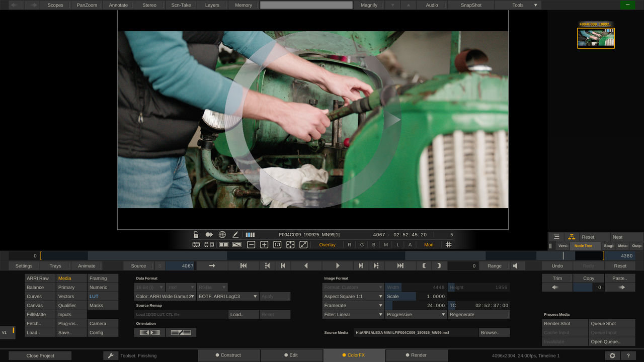Image resolution: width=644 pixels, height=362 pixels.
Task: Open settings gear in bottom bar
Action: coord(612,355)
